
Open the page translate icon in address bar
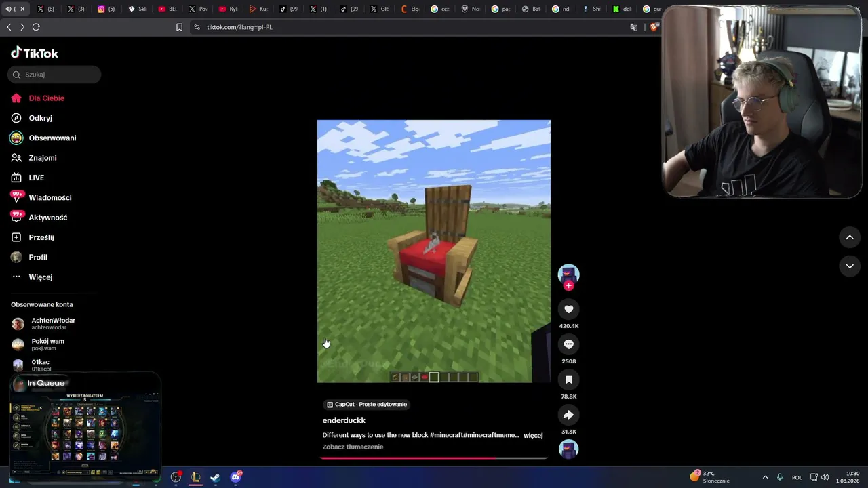pyautogui.click(x=634, y=27)
